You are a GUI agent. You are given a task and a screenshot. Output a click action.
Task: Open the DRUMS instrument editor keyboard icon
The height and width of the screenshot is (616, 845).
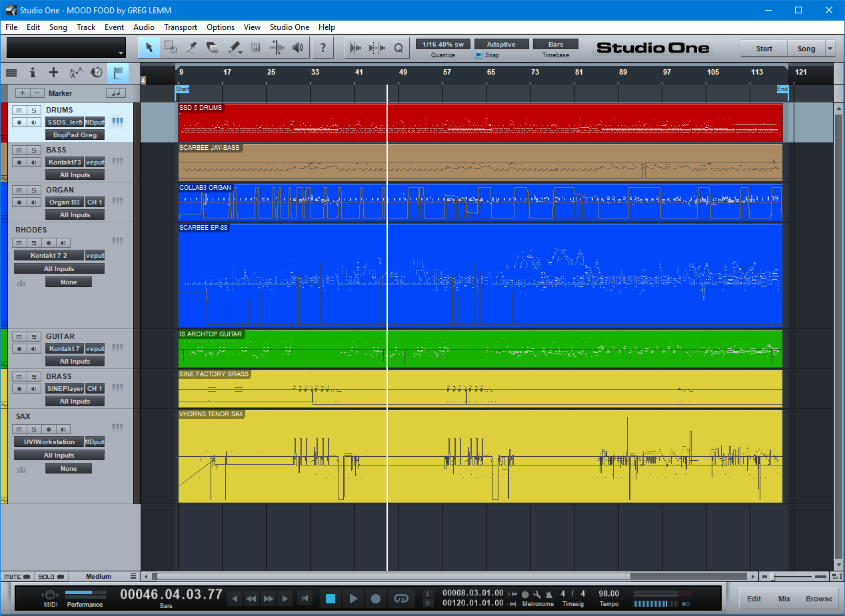coord(117,122)
